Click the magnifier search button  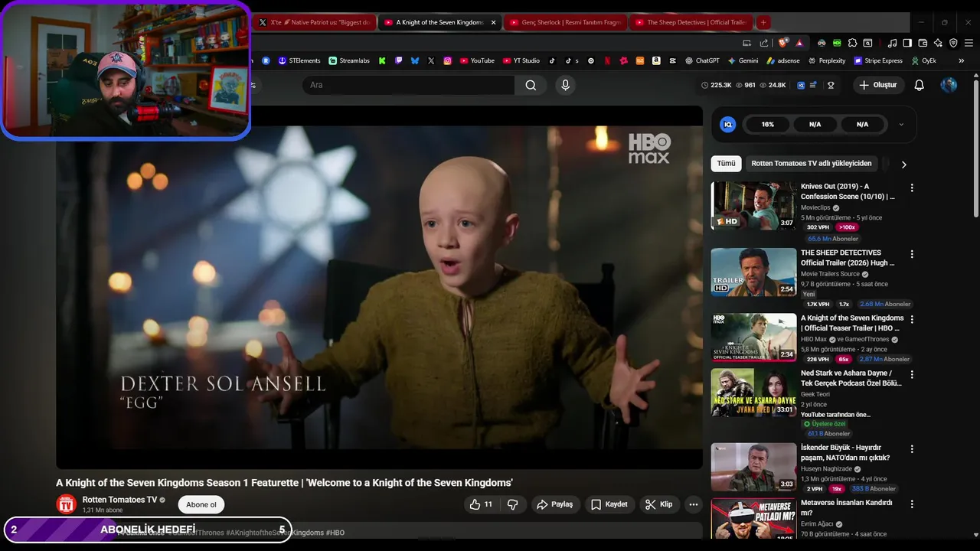pyautogui.click(x=531, y=85)
